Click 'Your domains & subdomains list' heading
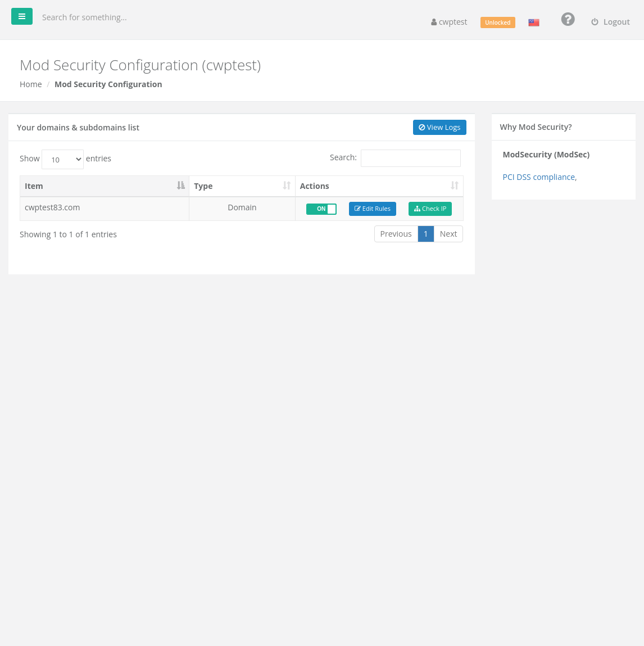This screenshot has width=644, height=646. [78, 128]
